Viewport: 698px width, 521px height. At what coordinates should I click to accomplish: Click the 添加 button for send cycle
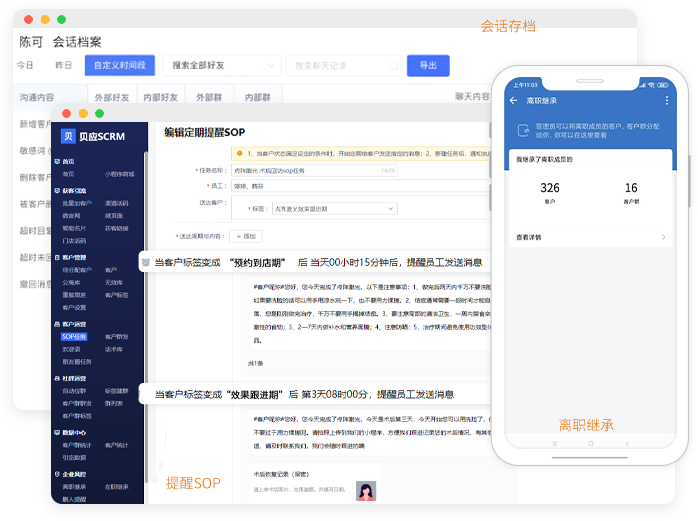[245, 236]
